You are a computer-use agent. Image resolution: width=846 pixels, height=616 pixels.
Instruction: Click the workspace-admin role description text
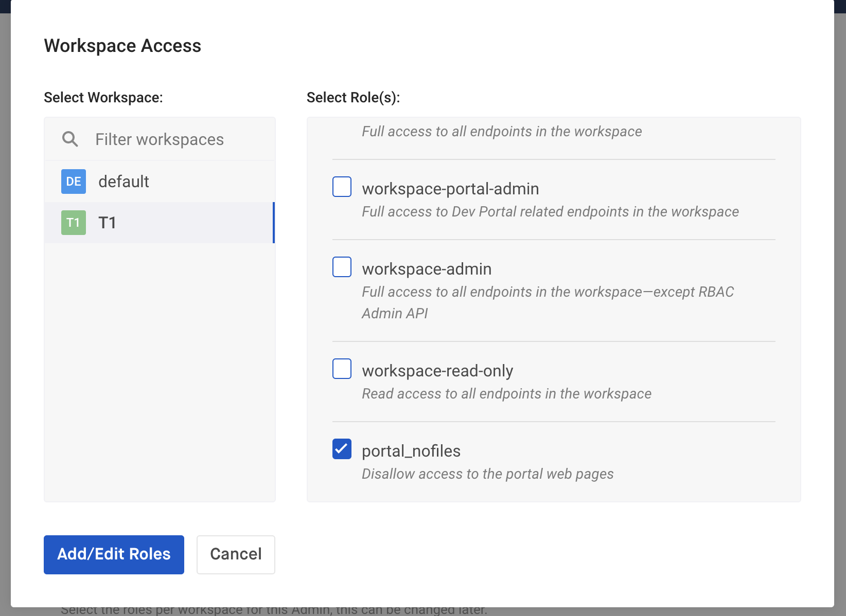click(548, 302)
